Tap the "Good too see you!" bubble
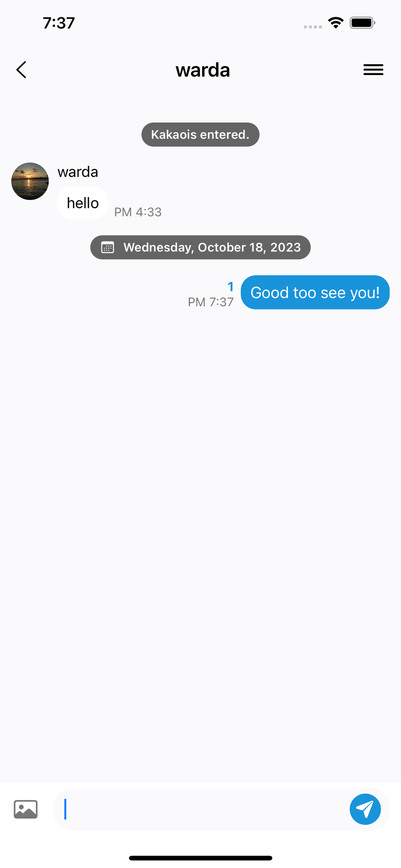This screenshot has height=868, width=401. tap(315, 293)
